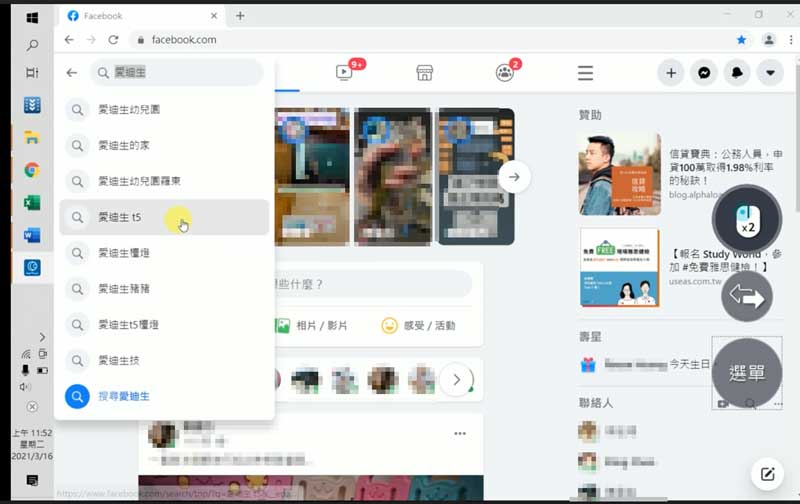The image size is (800, 504).
Task: Click into the Facebook search input field
Action: (x=177, y=72)
